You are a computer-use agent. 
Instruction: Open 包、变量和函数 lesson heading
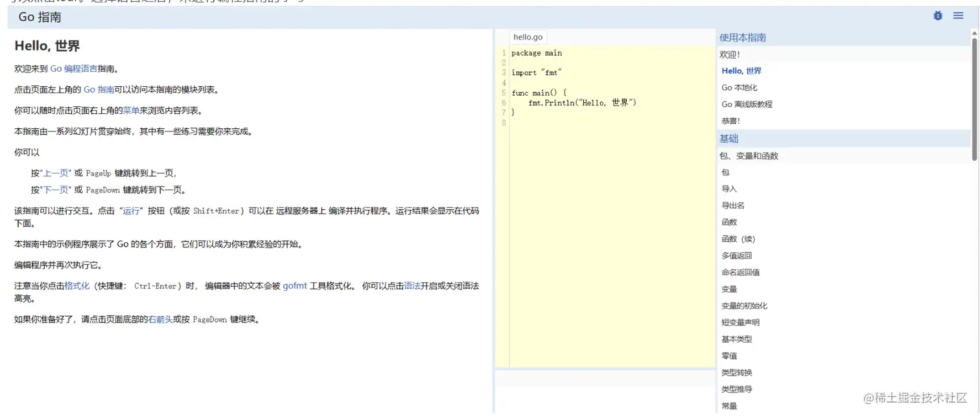click(x=749, y=156)
